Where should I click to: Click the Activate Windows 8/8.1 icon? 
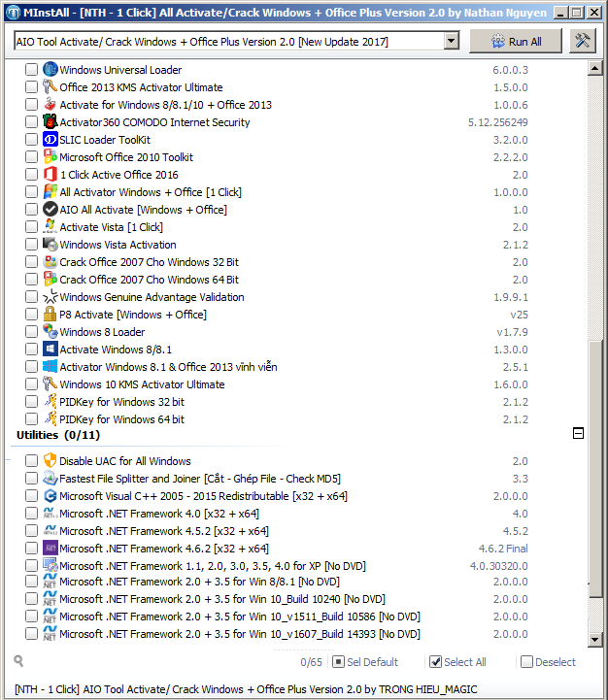tap(51, 350)
